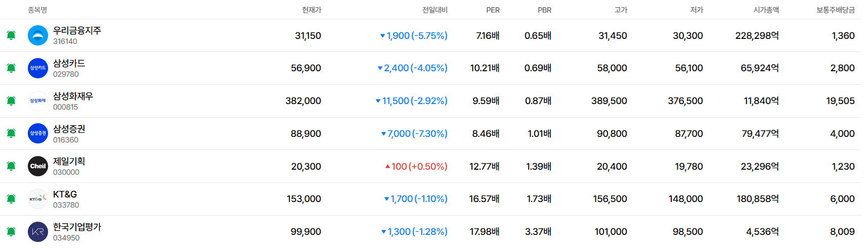
Task: Open the 한국기업평가 stock name link
Action: [x=77, y=227]
